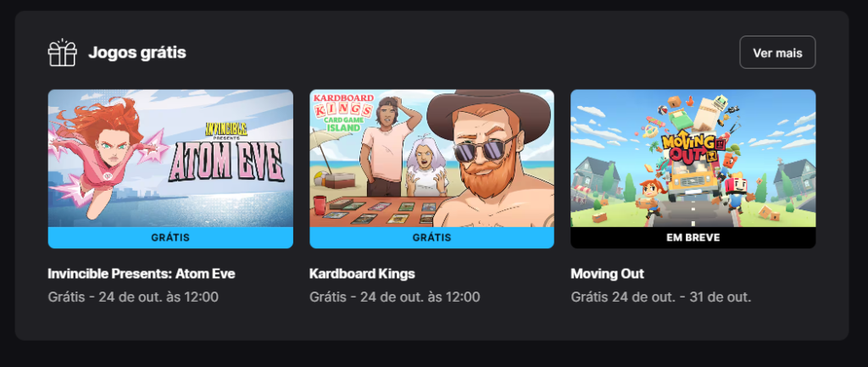
Task: Open the Moving Out cover art
Action: [693, 158]
